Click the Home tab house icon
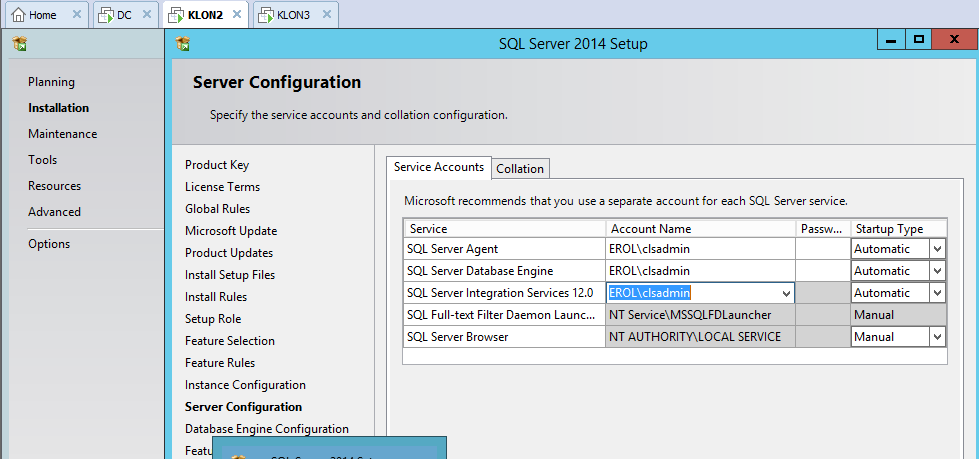Screen dimensions: 979x459 tap(18, 15)
